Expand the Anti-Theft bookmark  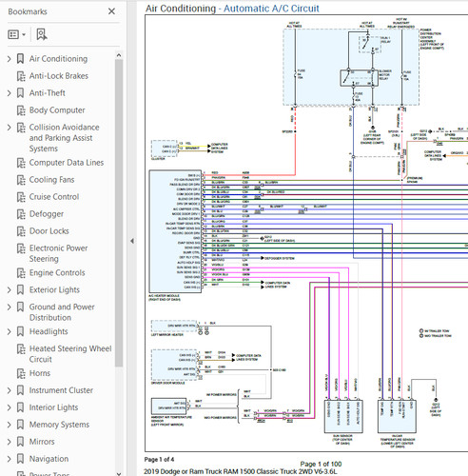pos(9,93)
